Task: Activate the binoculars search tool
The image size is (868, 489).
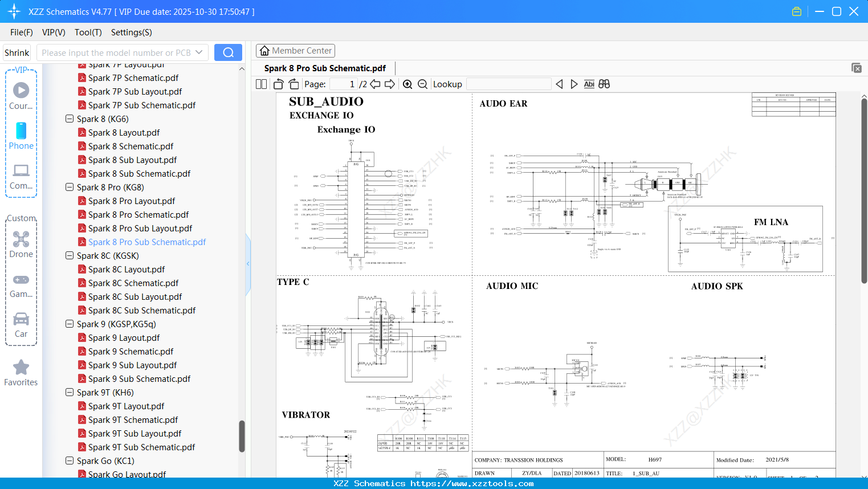Action: (x=604, y=84)
